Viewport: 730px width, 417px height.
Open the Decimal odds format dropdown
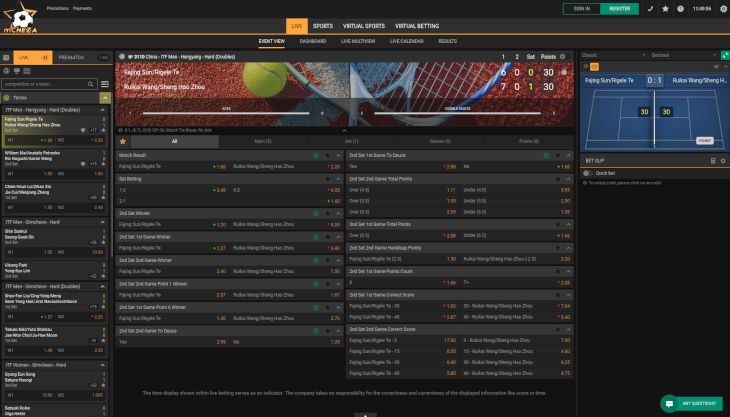684,55
